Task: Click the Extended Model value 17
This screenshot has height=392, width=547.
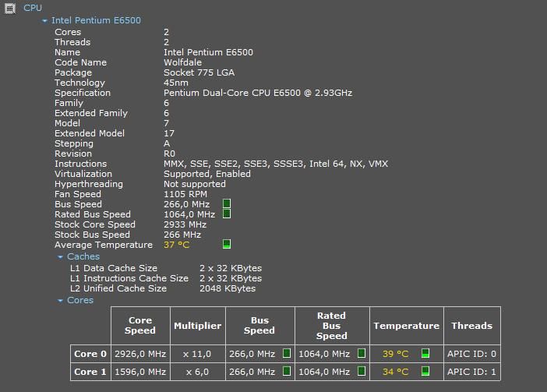Action: (169, 133)
